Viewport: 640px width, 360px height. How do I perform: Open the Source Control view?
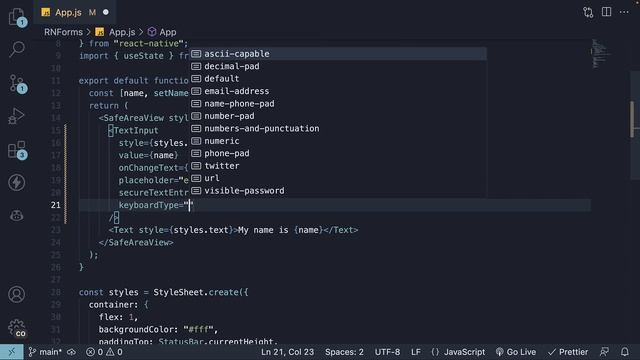(17, 83)
